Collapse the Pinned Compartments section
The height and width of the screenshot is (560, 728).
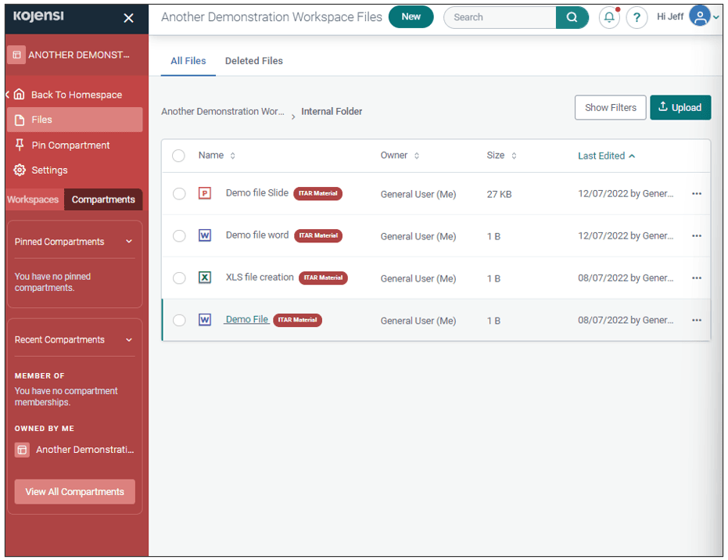129,242
